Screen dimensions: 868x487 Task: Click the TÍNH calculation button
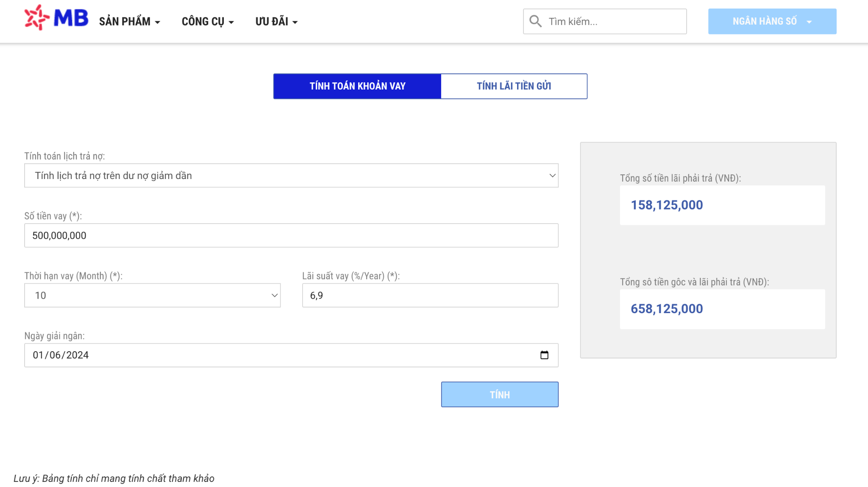pyautogui.click(x=500, y=395)
